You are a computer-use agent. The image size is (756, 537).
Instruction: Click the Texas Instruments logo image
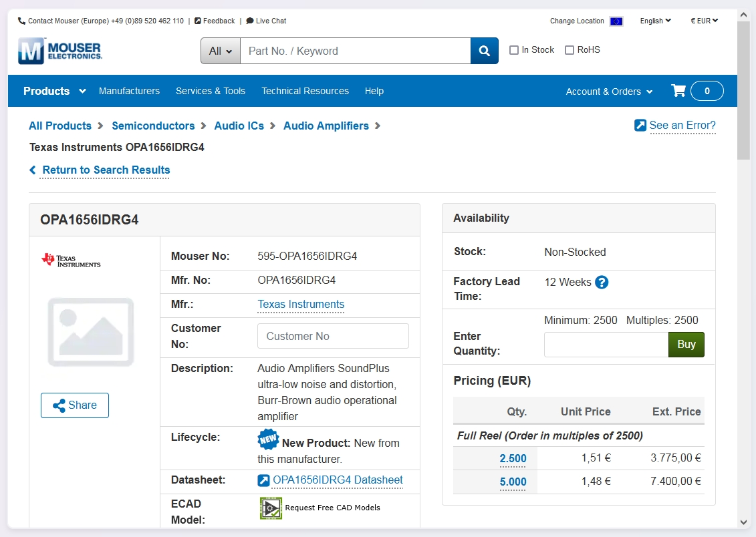[71, 260]
